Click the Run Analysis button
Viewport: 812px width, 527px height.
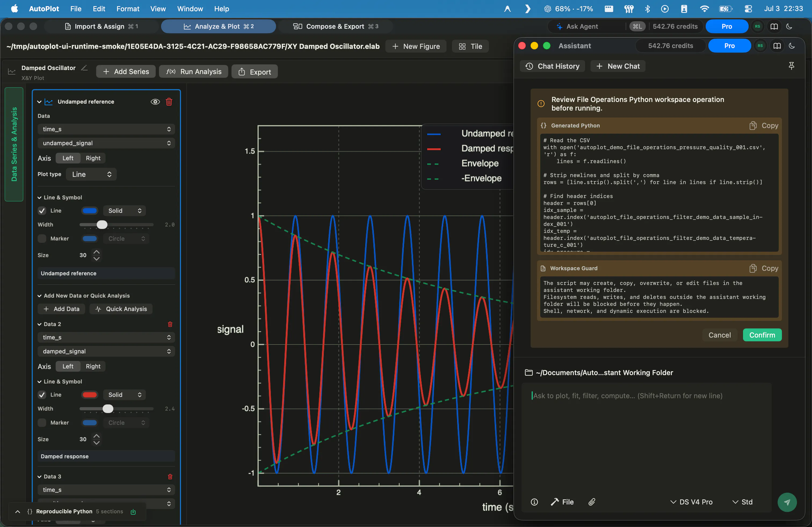194,72
